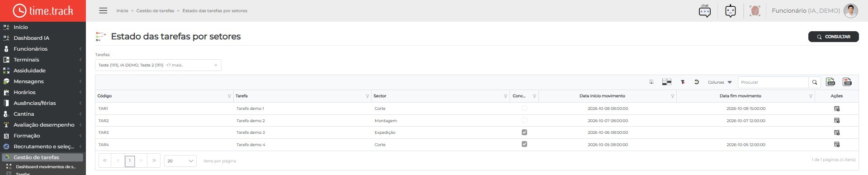Open Dashboard movimentos de s... submenu item
Screen dimensions: 868x175
coord(45,167)
